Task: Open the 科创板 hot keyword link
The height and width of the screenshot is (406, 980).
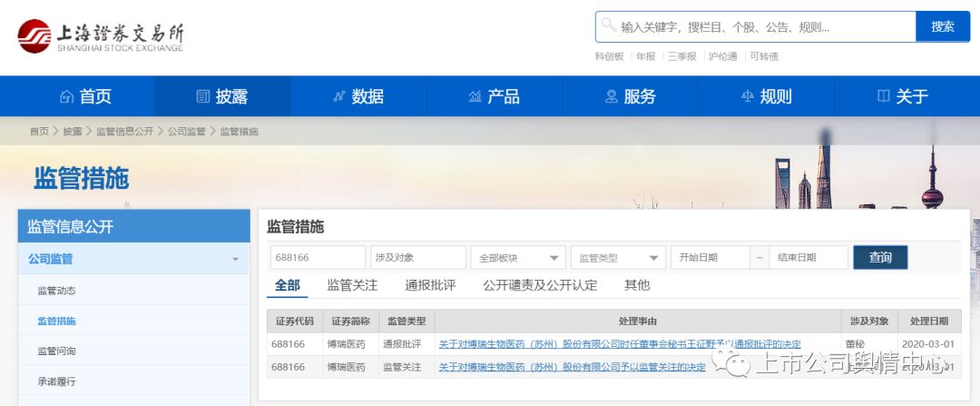Action: [x=610, y=56]
